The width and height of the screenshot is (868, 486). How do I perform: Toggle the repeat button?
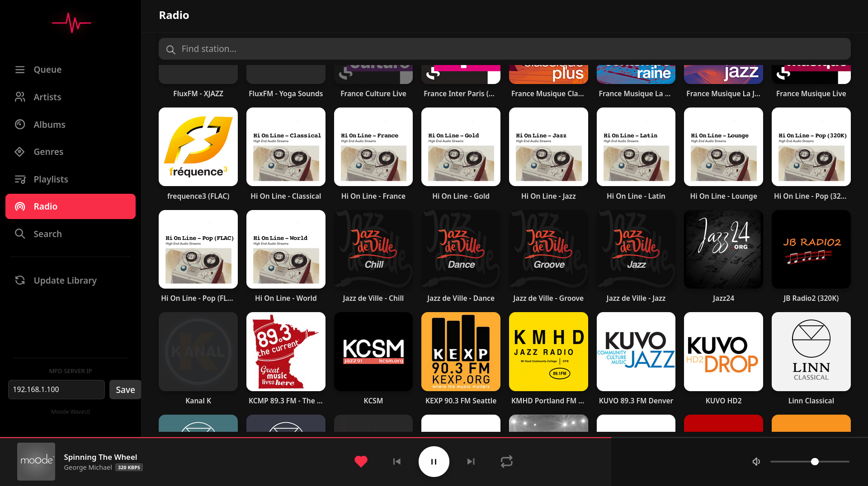(x=506, y=462)
